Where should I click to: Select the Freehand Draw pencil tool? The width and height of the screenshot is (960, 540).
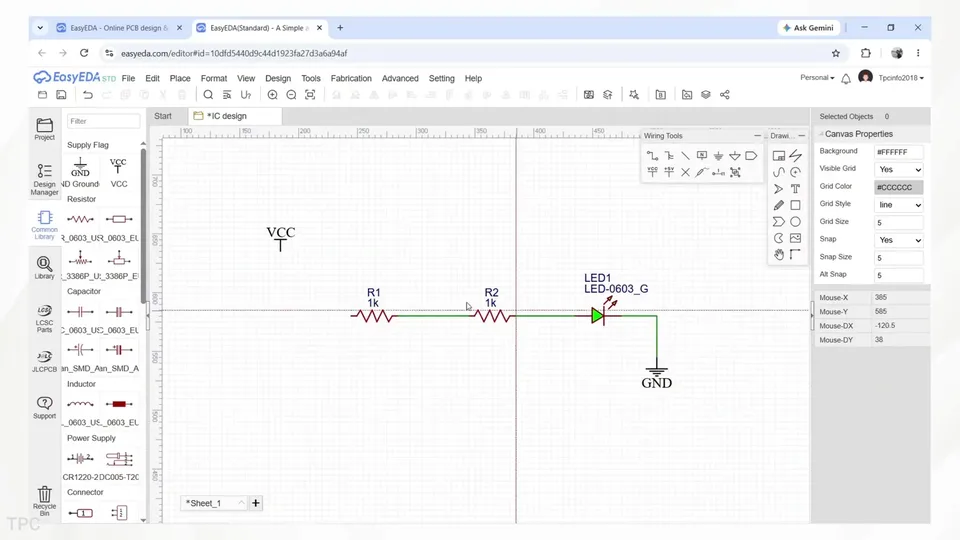click(x=778, y=205)
